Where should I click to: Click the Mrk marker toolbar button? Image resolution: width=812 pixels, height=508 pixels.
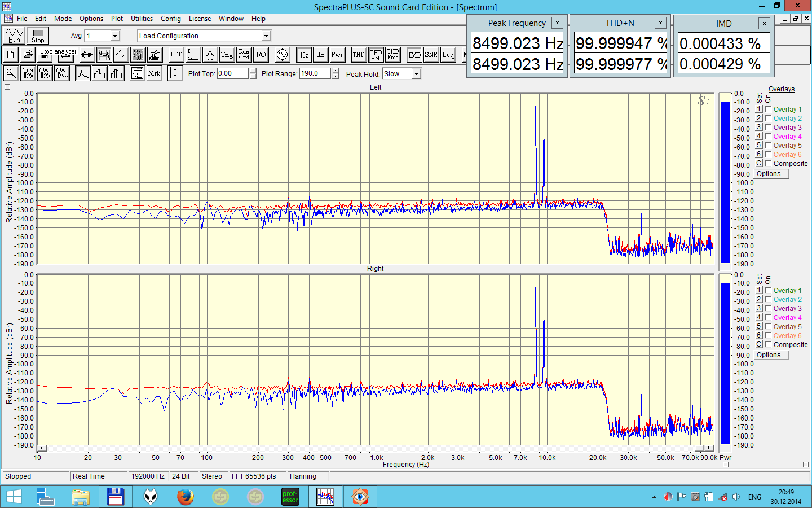(x=154, y=73)
